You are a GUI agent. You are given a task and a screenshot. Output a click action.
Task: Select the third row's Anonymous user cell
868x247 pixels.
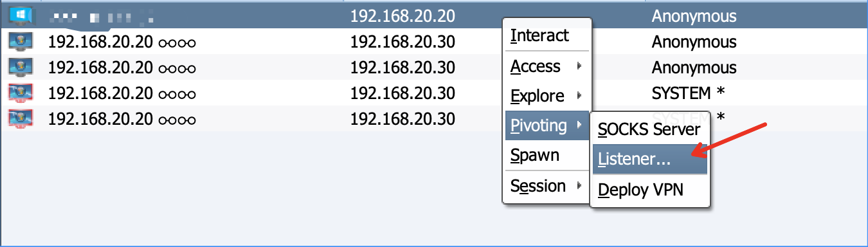point(694,68)
